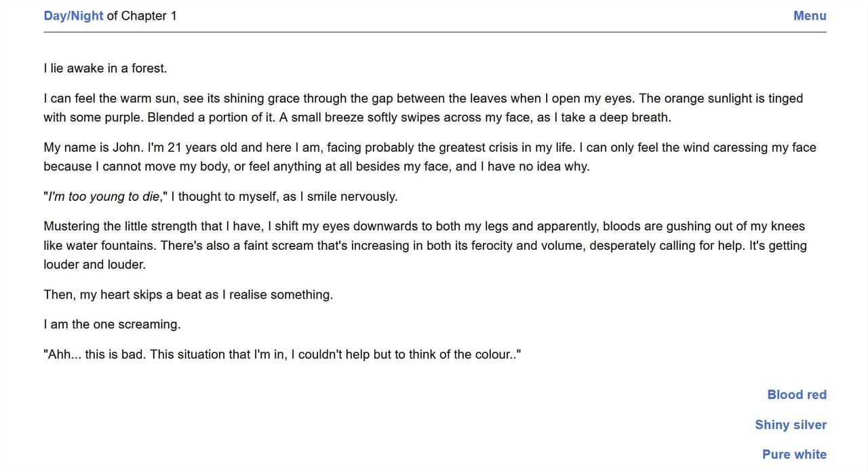The width and height of the screenshot is (868, 471).
Task: Open the Menu link
Action: click(810, 16)
